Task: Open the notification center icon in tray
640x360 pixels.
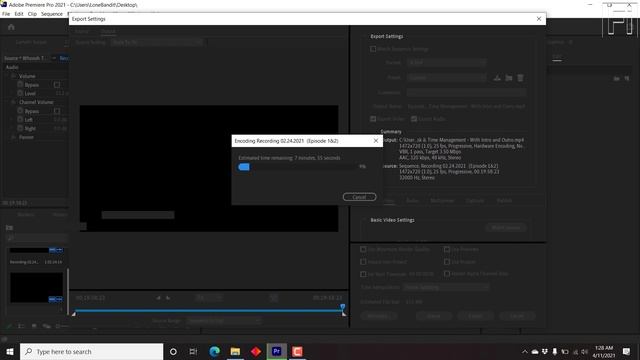Action: point(626,351)
